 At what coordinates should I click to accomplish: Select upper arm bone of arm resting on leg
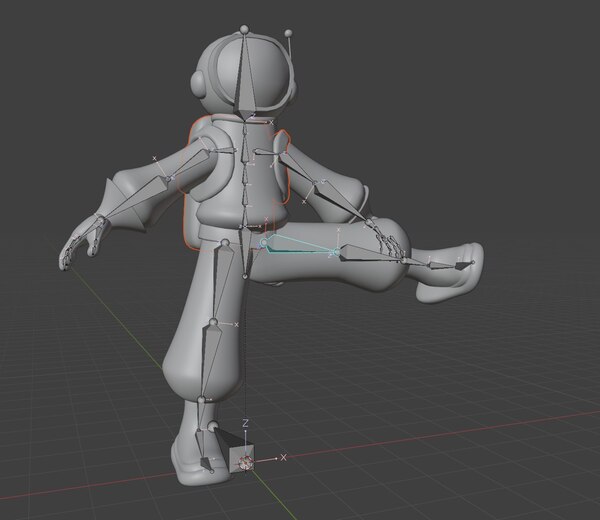click(299, 168)
